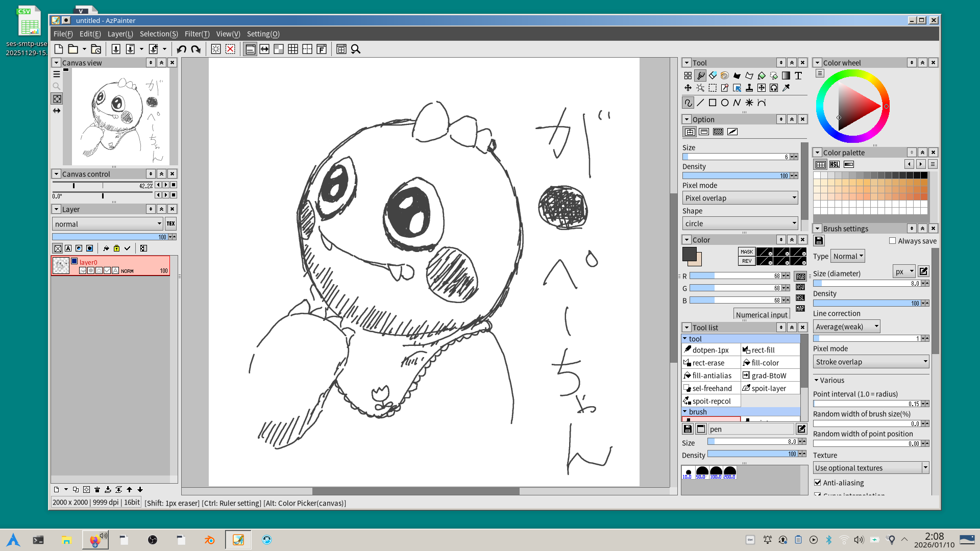Open the circle Shape dropdown

(740, 223)
